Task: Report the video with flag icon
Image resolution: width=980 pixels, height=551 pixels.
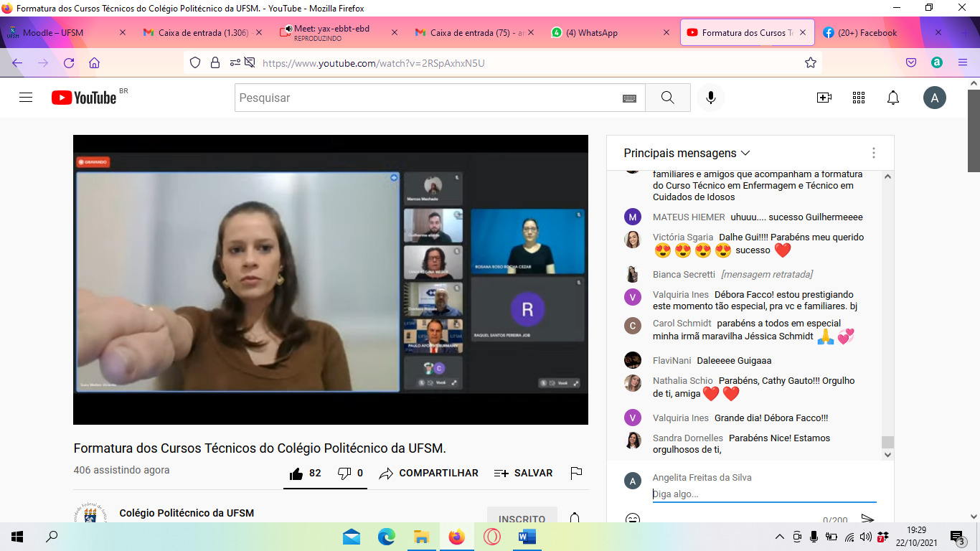Action: pyautogui.click(x=575, y=474)
